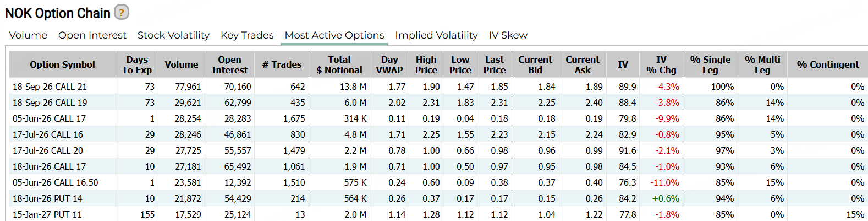The height and width of the screenshot is (221, 868).
Task: Switch to the Volume tab
Action: click(x=28, y=35)
